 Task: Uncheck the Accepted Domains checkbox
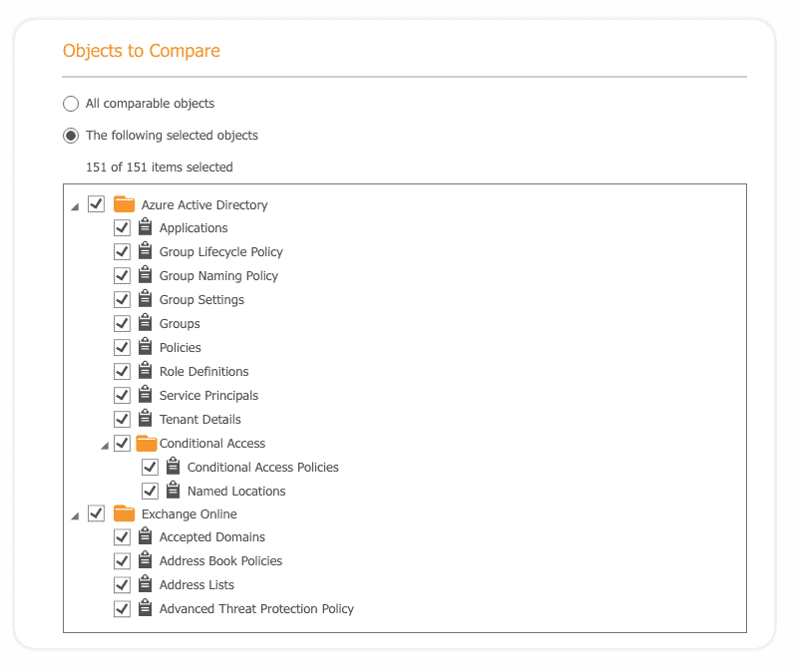coord(122,537)
